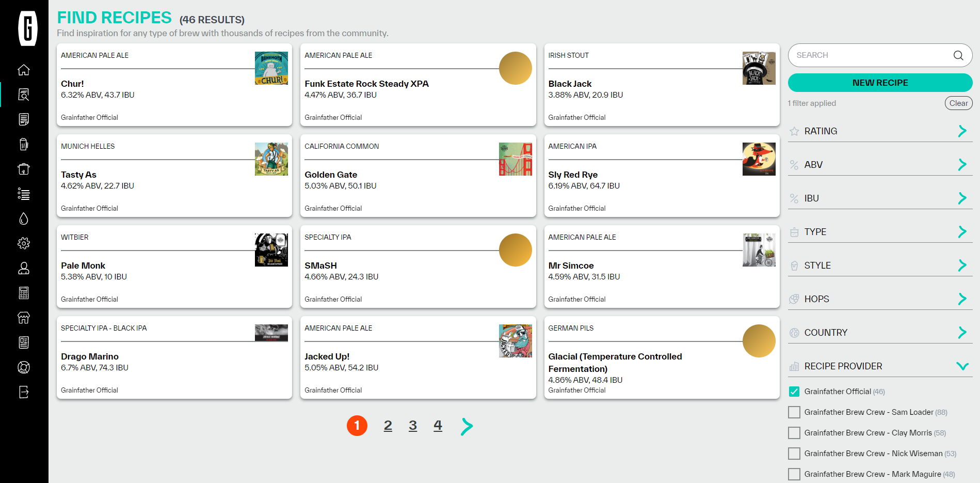
Task: Click the percent icon beside IBU
Action: (794, 198)
